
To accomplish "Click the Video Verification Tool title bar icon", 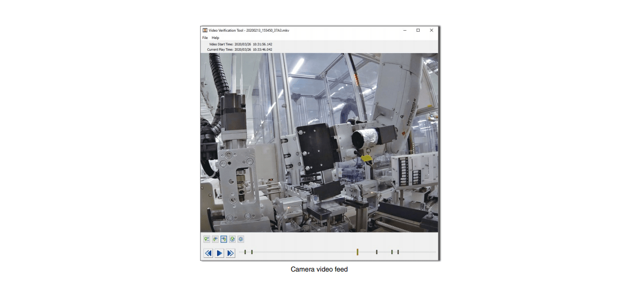I will (205, 30).
